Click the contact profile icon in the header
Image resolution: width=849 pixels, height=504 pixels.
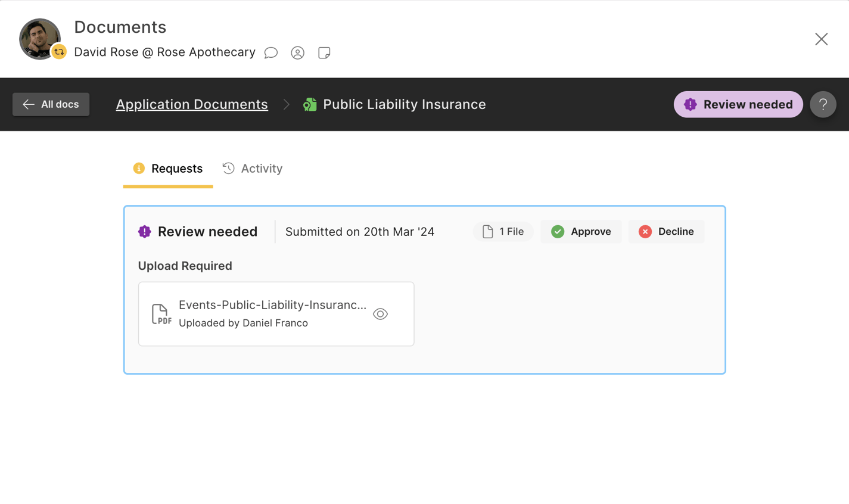pyautogui.click(x=298, y=53)
